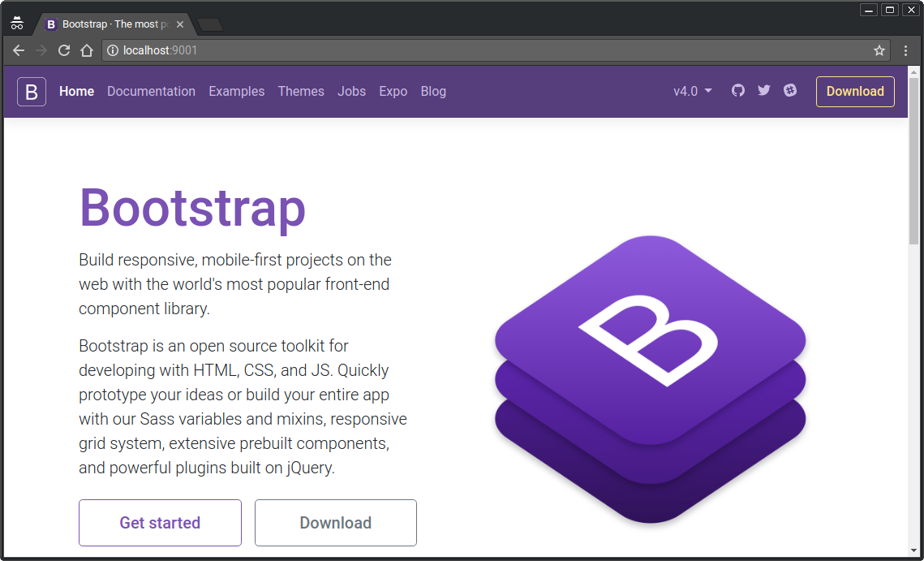Click the Bootstrap B logo in the navbar
The width and height of the screenshot is (924, 561).
tap(31, 91)
